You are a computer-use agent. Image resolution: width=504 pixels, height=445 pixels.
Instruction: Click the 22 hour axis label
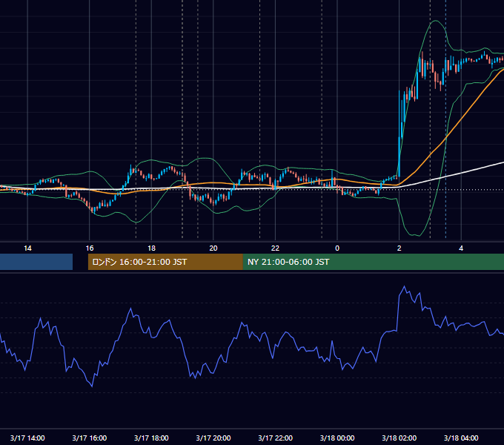(x=275, y=248)
